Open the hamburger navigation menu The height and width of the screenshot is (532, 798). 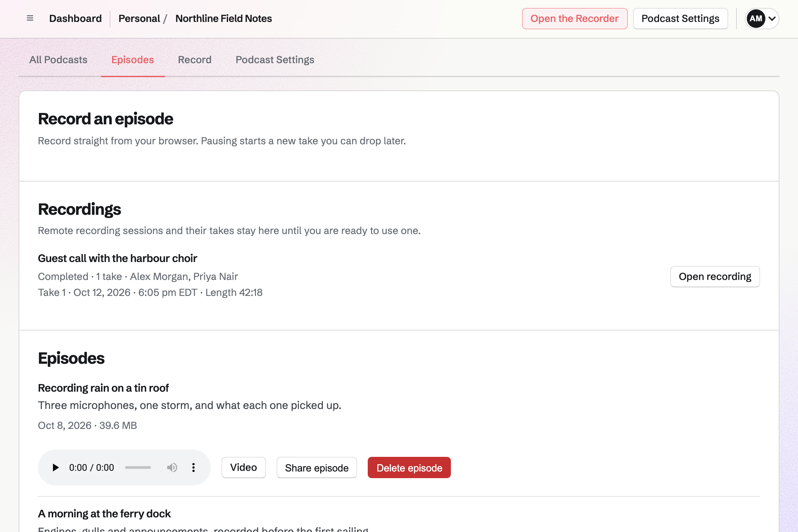30,18
